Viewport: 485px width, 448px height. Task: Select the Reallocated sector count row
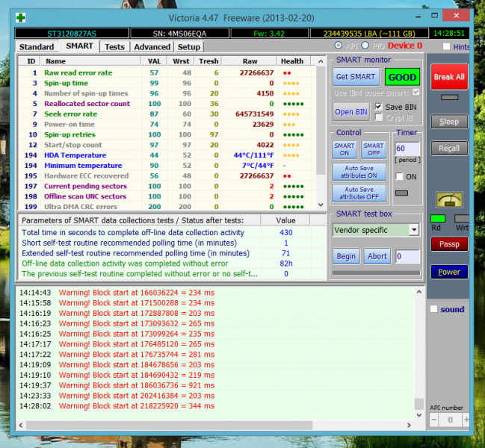(87, 104)
